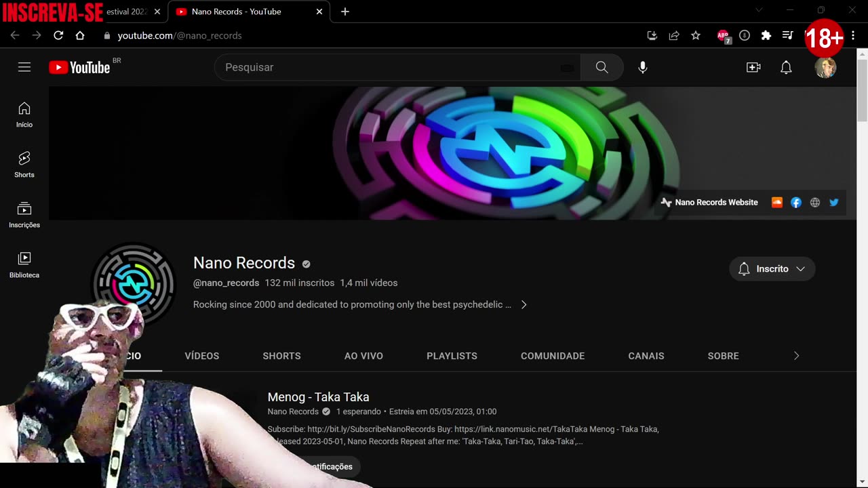Image resolution: width=868 pixels, height=488 pixels.
Task: Start voice search with the microphone icon
Action: point(643,67)
